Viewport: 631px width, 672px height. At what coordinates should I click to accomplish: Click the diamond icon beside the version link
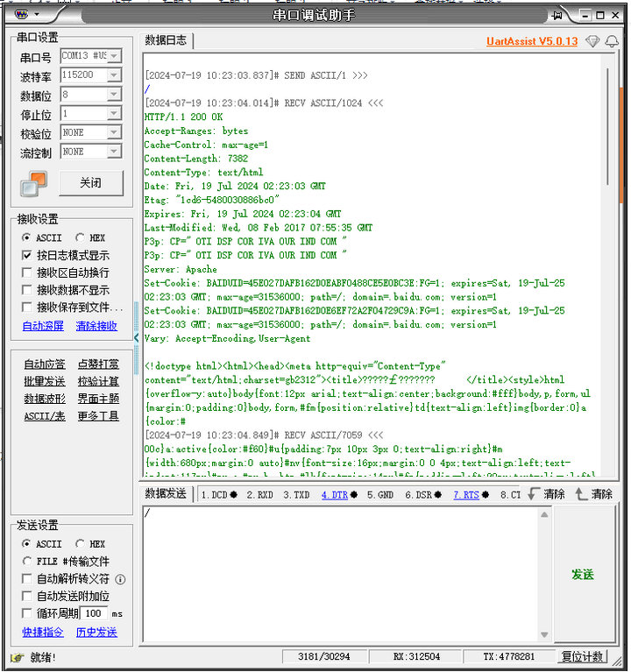click(592, 41)
